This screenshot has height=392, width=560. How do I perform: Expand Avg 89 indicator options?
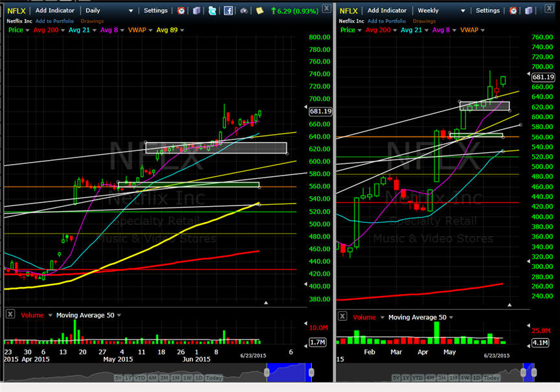pyautogui.click(x=182, y=30)
